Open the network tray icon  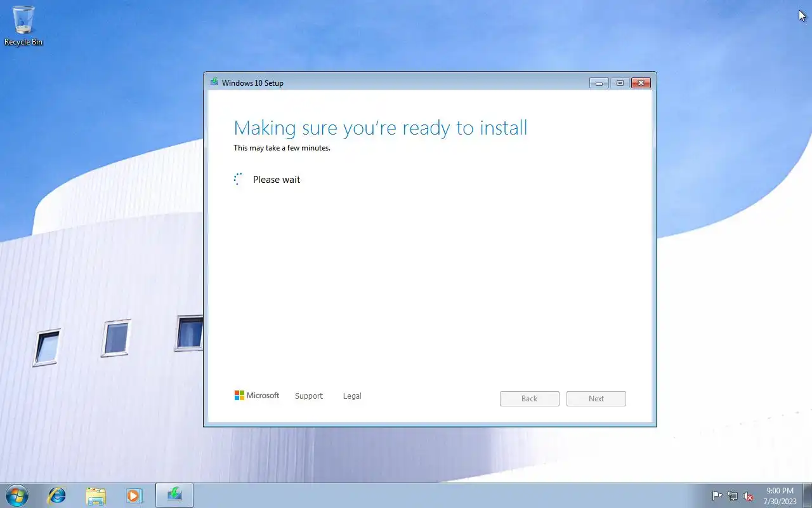733,496
